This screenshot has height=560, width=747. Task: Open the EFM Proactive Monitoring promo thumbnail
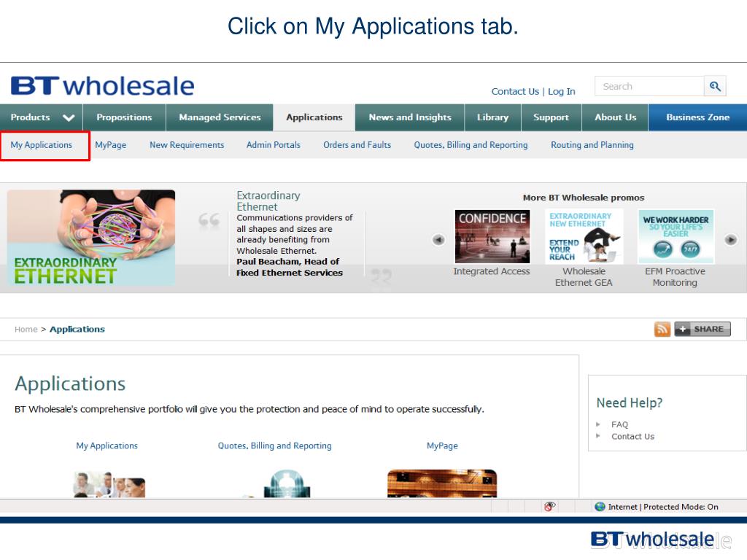click(676, 236)
